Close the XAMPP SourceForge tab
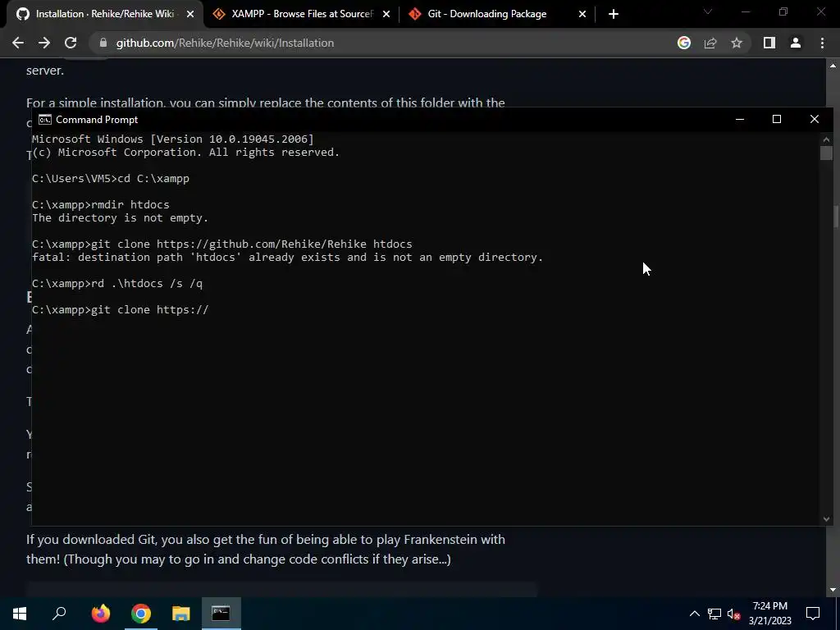This screenshot has height=630, width=840. pyautogui.click(x=386, y=14)
